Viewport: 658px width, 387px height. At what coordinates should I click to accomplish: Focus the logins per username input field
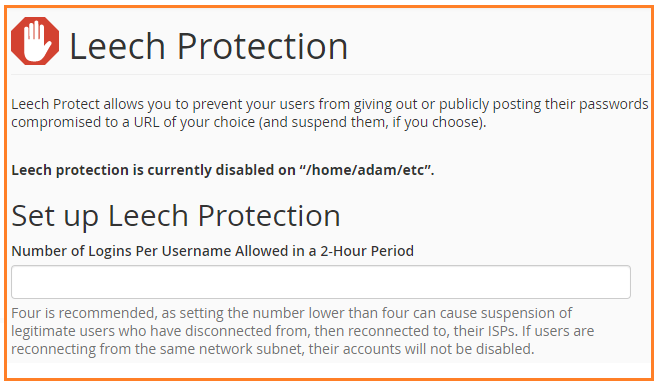tap(321, 282)
